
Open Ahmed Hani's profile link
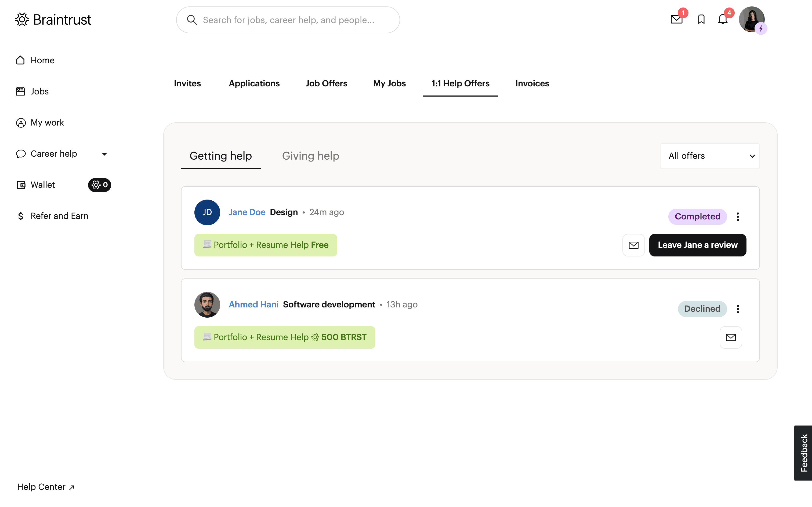[x=253, y=304]
